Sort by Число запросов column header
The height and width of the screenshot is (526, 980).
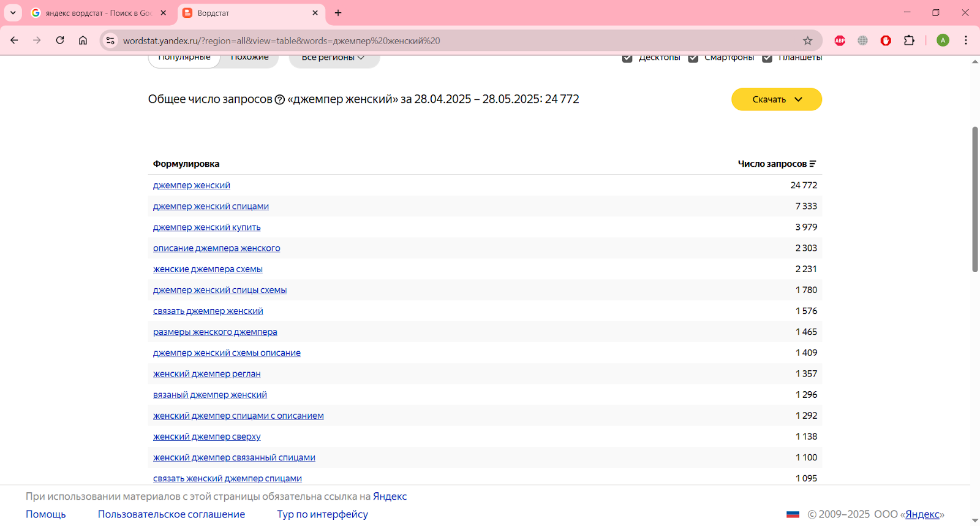point(772,164)
